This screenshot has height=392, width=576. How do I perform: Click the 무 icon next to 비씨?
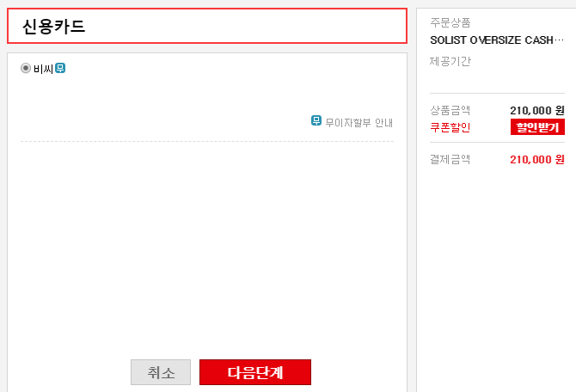click(60, 68)
